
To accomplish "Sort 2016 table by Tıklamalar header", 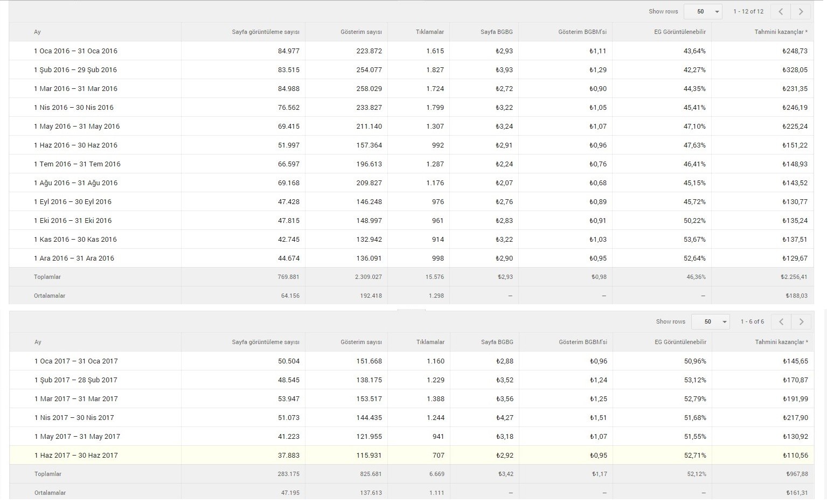I will tap(429, 32).
